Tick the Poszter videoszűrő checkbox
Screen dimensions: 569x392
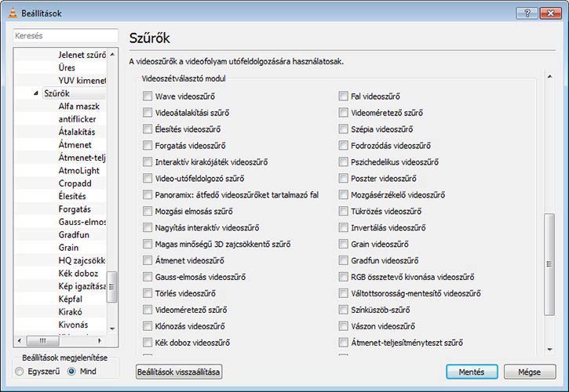(x=344, y=178)
